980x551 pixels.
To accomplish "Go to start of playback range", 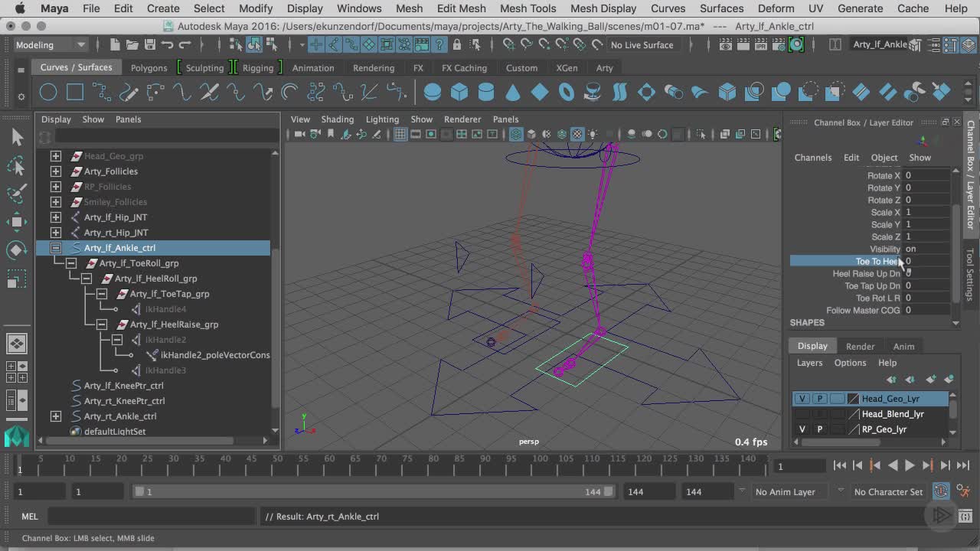I will click(840, 465).
